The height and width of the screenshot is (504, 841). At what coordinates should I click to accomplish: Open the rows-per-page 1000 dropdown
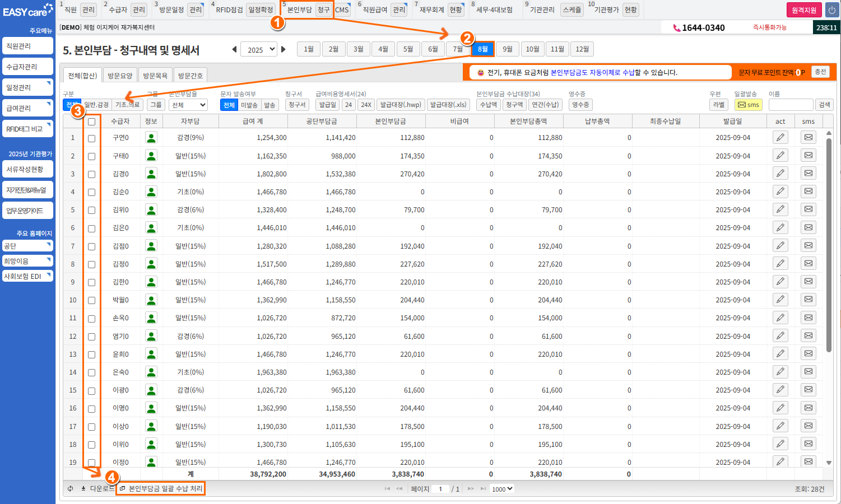click(502, 489)
